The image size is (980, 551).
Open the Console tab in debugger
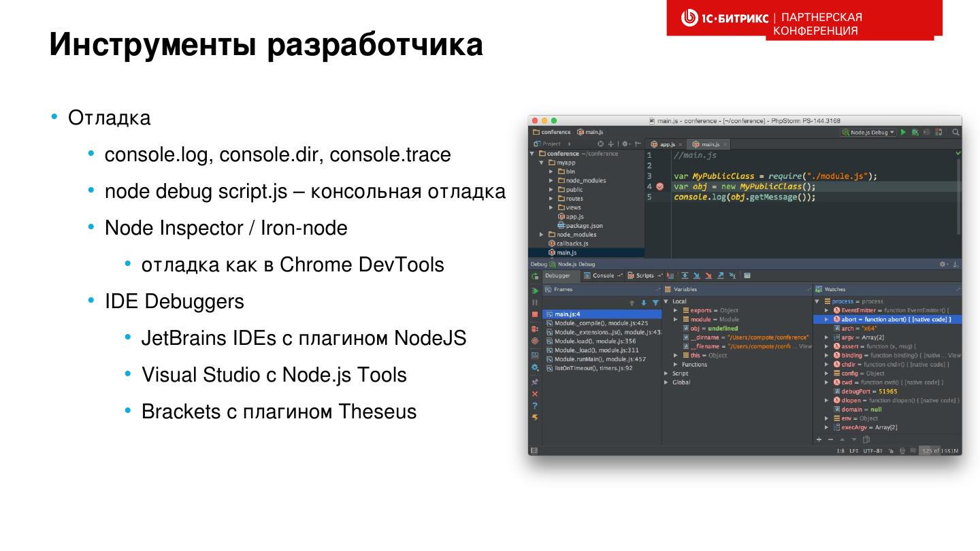coord(603,275)
